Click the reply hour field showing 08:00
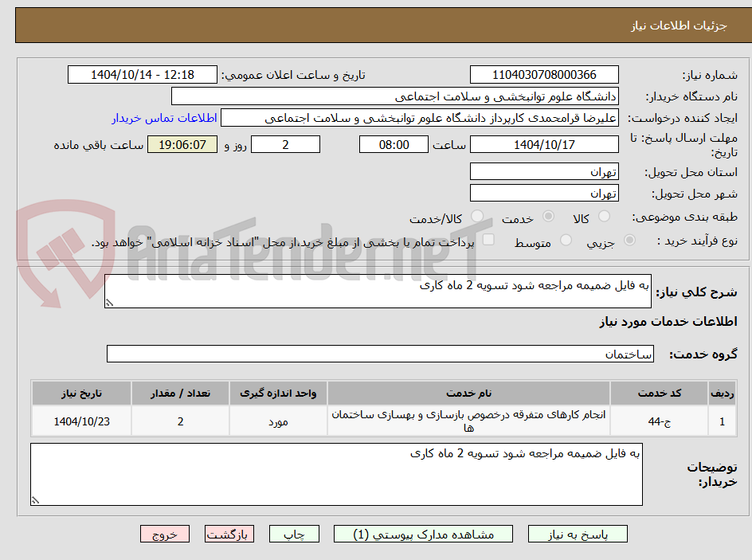752x560 pixels. point(394,144)
